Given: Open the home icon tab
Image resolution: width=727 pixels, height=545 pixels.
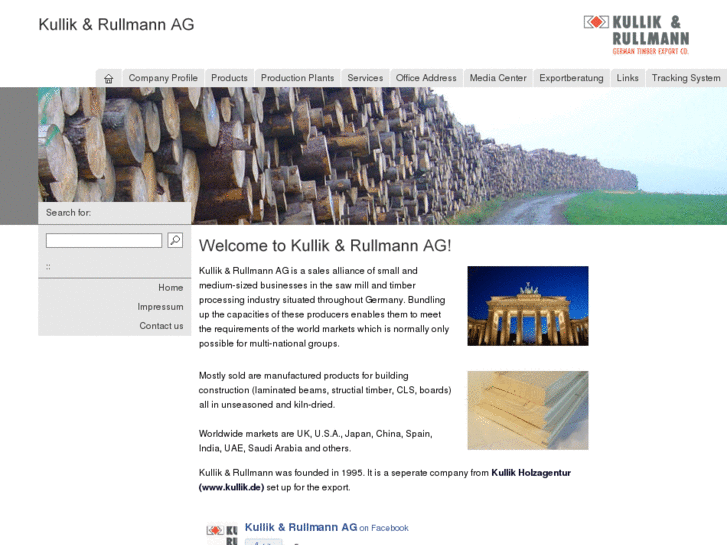Looking at the screenshot, I should (x=108, y=78).
